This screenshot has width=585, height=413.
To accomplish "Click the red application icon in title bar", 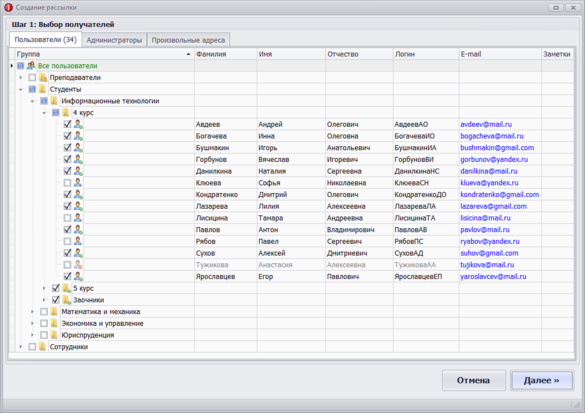I will click(8, 7).
